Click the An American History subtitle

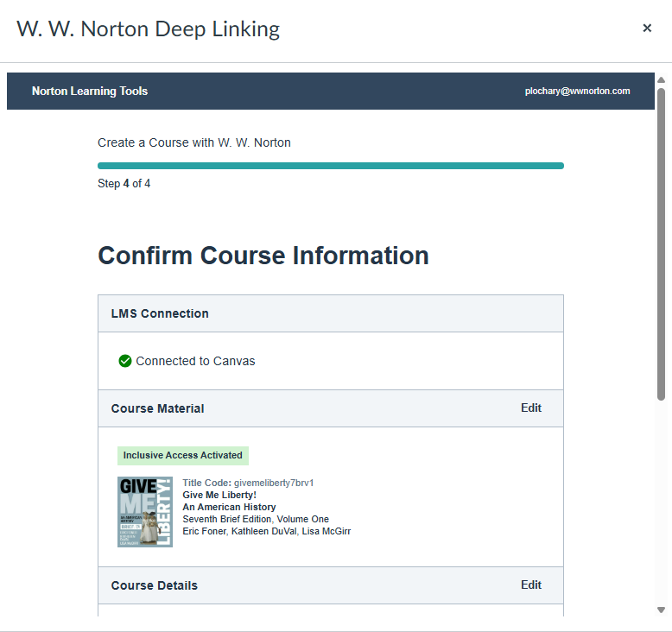(x=229, y=507)
